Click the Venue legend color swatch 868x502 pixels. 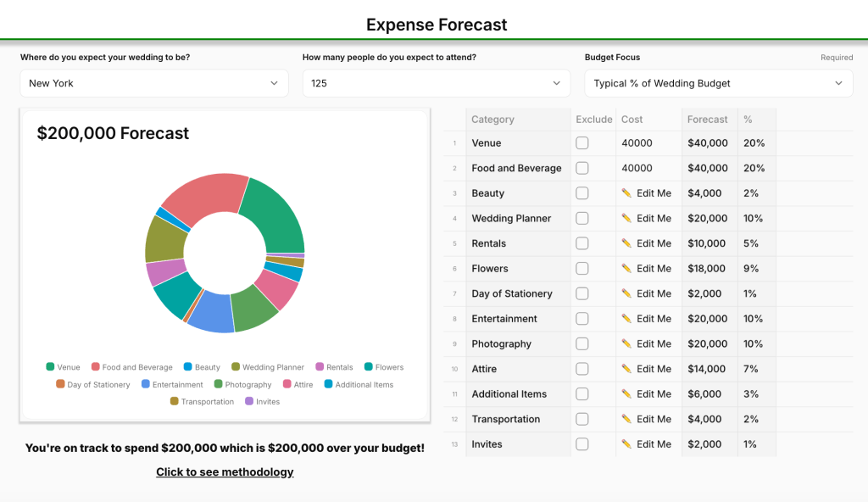tap(51, 367)
